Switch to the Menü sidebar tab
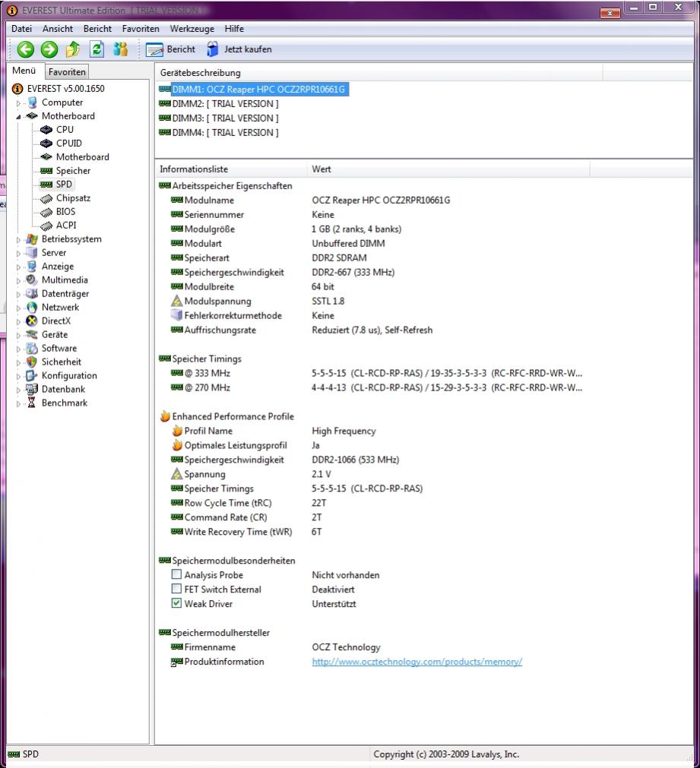The height and width of the screenshot is (768, 700). click(x=24, y=71)
